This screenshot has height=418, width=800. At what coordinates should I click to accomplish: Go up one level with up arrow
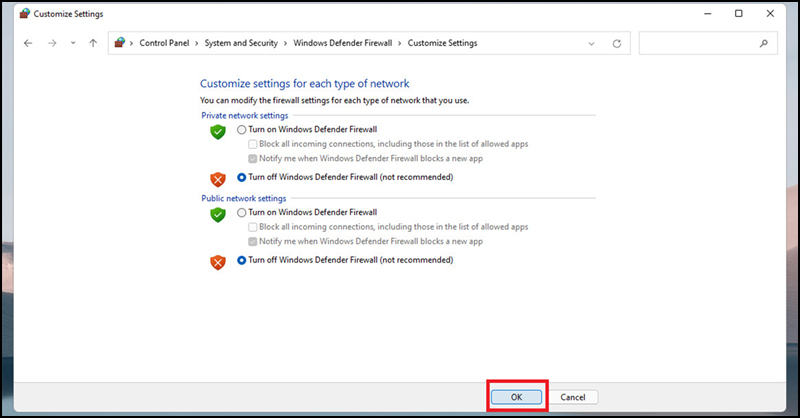point(93,43)
